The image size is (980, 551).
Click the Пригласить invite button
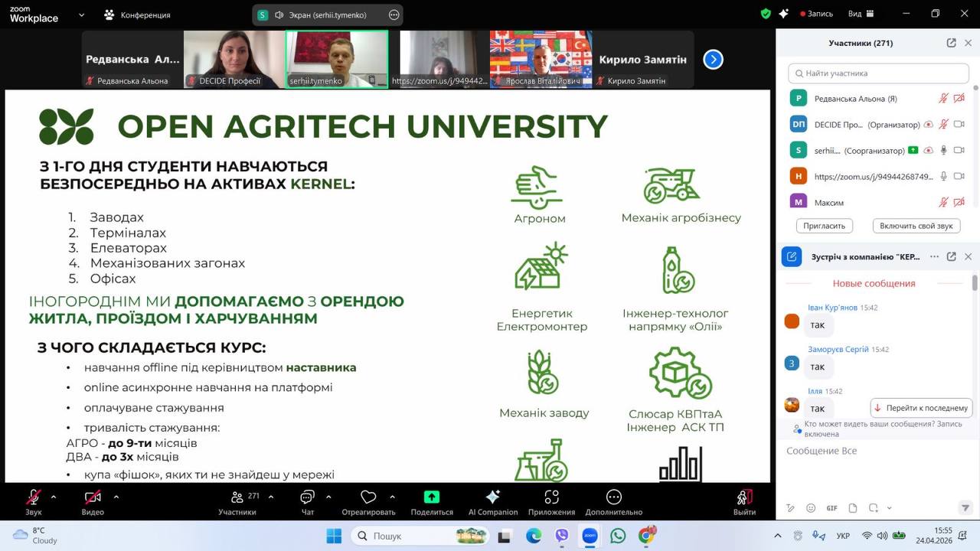tap(825, 226)
